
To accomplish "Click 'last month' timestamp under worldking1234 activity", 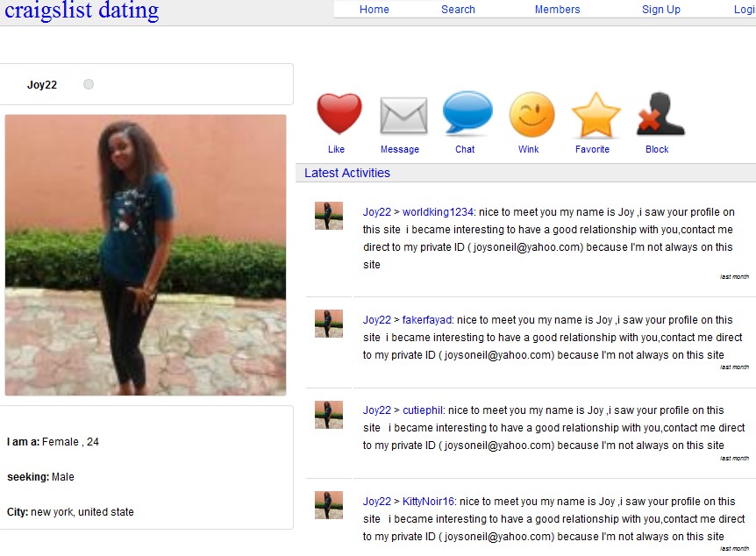I will (x=734, y=277).
